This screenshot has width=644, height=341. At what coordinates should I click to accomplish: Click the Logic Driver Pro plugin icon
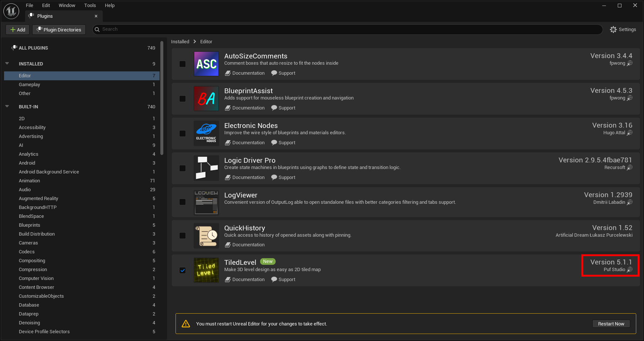[x=206, y=168]
